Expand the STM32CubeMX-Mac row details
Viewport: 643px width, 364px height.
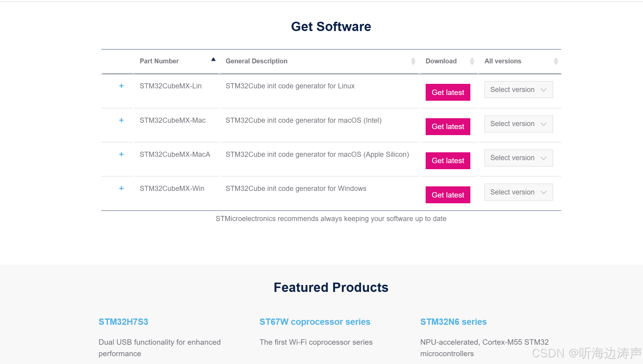click(121, 120)
